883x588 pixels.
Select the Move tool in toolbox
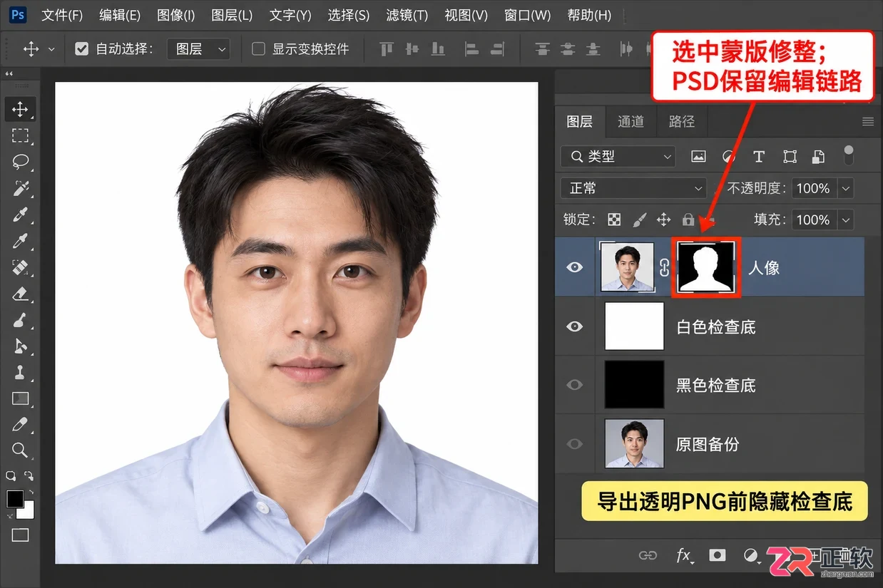(x=20, y=109)
